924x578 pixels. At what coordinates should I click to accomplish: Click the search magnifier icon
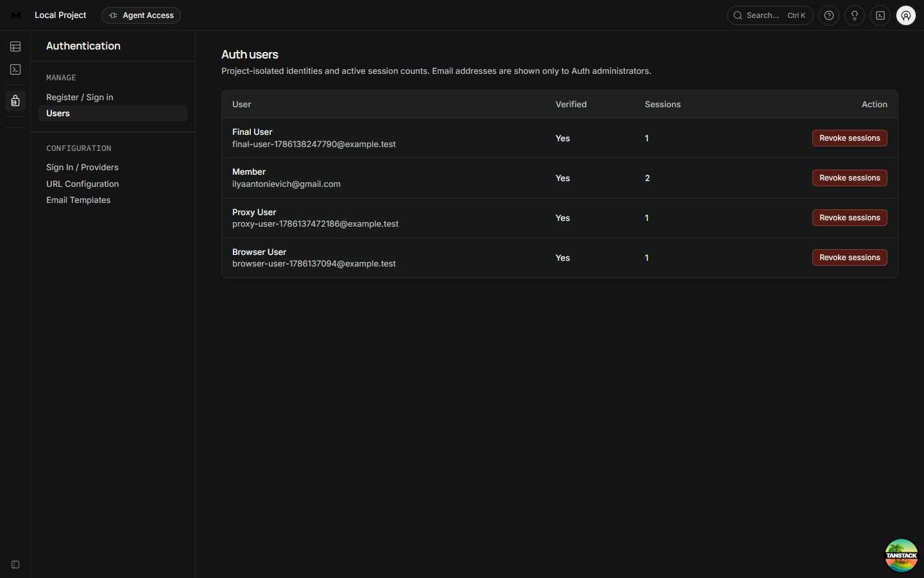click(738, 15)
